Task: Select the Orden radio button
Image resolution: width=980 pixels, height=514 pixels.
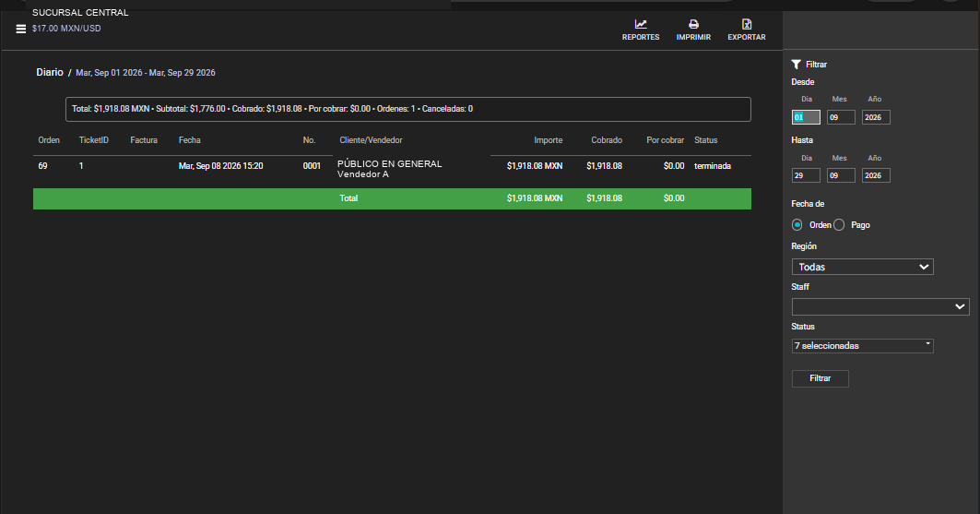Action: point(797,224)
